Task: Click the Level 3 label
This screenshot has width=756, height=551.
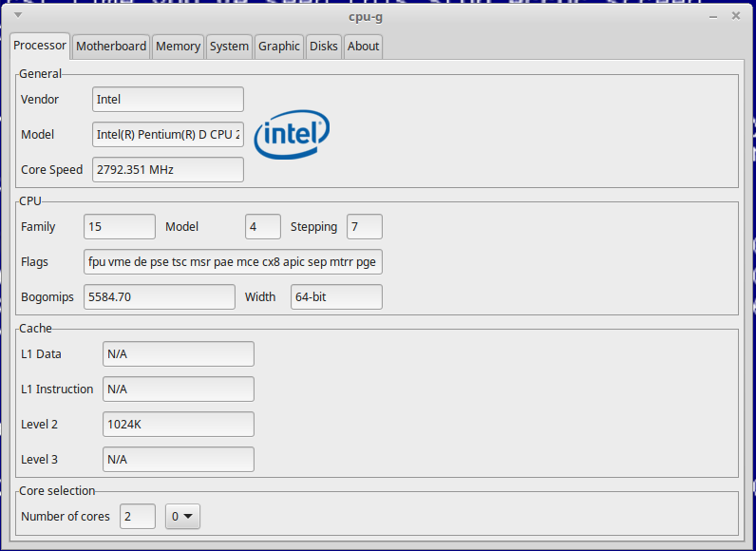Action: tap(39, 460)
